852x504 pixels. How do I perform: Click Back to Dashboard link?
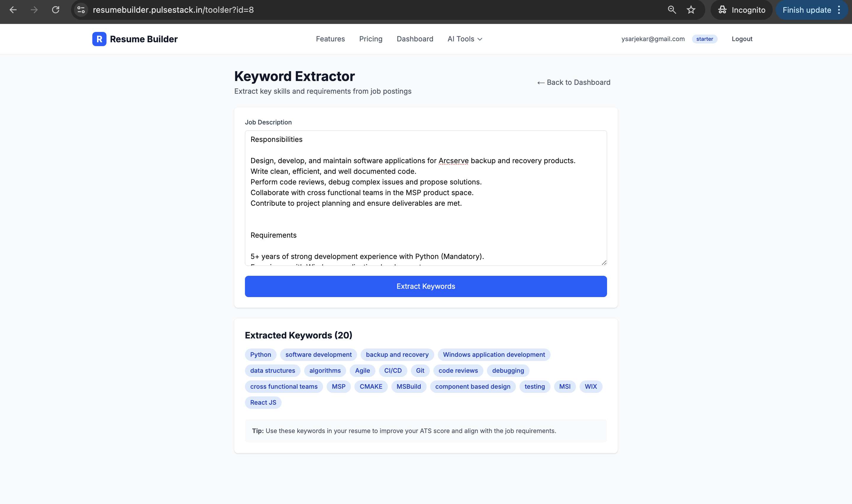tap(574, 82)
